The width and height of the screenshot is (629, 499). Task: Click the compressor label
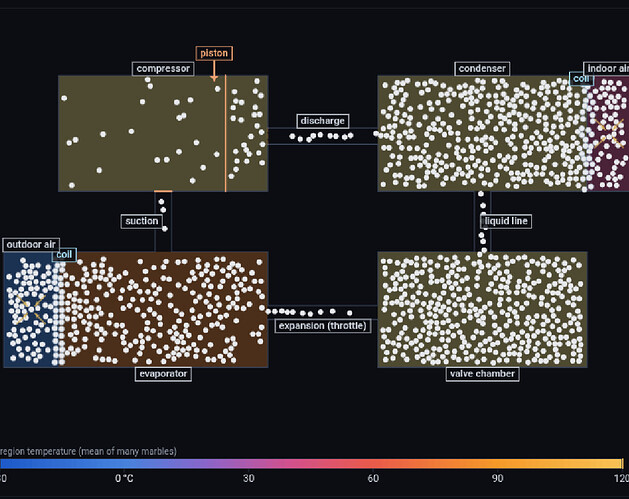coord(163,69)
